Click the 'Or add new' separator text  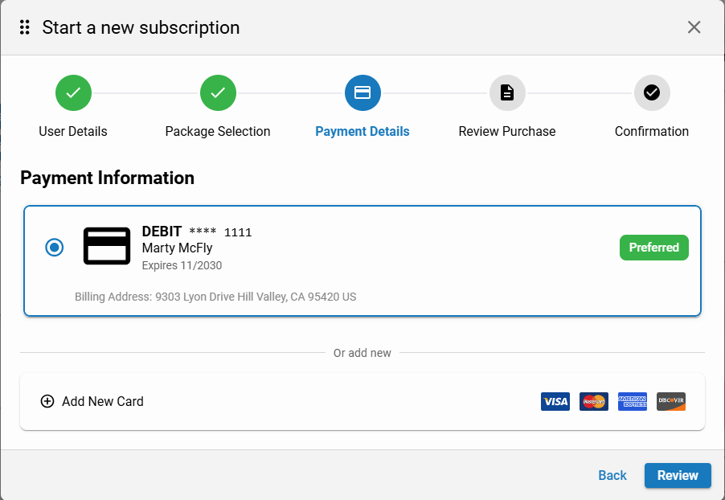point(362,353)
